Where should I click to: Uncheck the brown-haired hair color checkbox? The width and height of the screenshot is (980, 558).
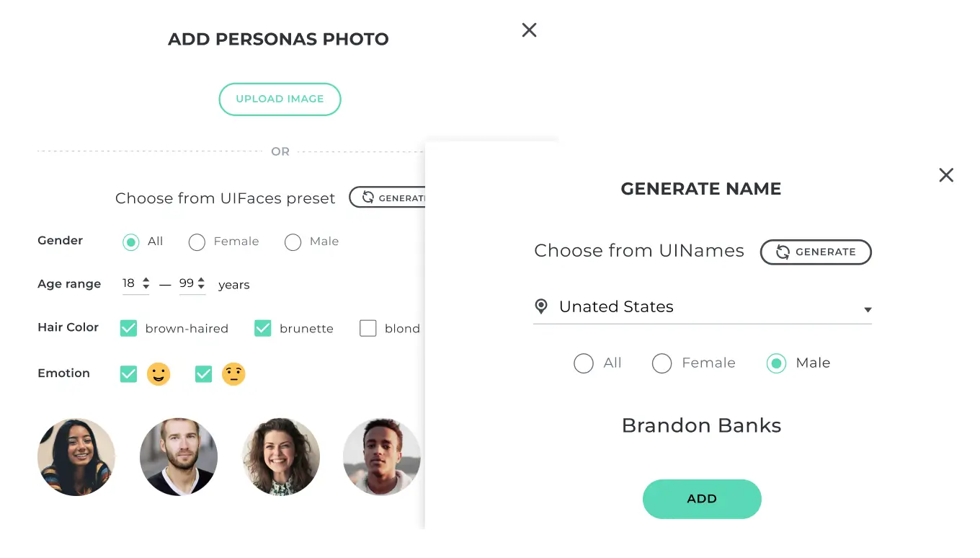pos(128,329)
